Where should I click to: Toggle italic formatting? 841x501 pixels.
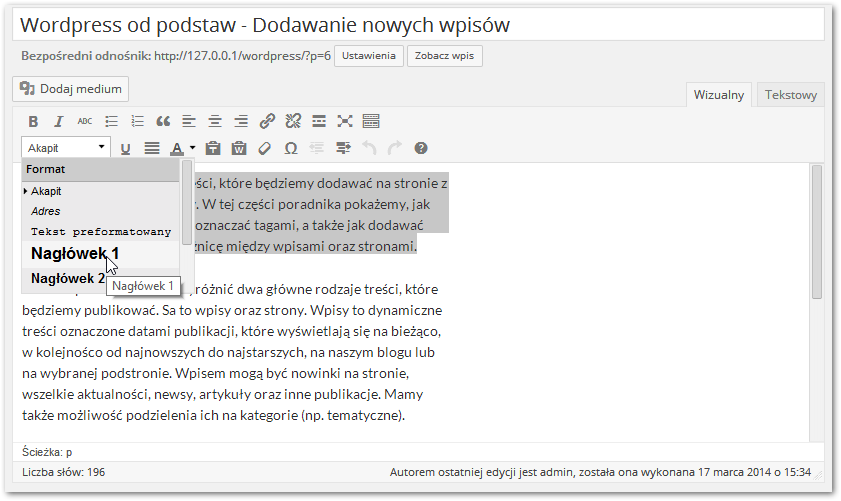point(58,122)
